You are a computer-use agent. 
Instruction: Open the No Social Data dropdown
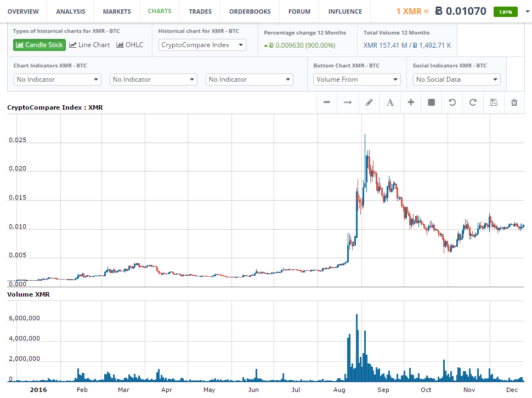[456, 79]
